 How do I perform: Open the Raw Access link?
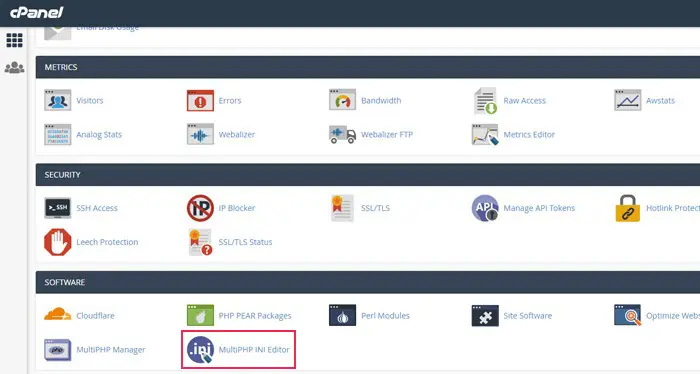click(525, 100)
